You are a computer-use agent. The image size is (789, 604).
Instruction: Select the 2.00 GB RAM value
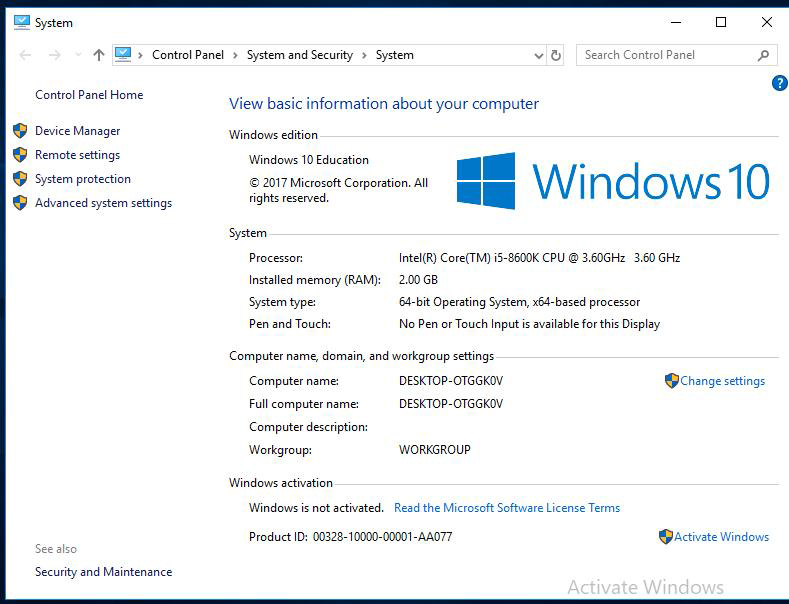(x=418, y=280)
